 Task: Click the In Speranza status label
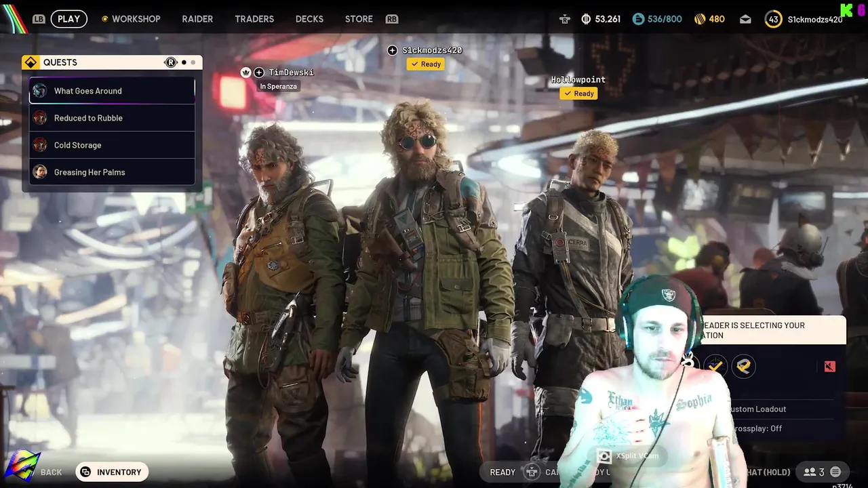pyautogui.click(x=278, y=86)
